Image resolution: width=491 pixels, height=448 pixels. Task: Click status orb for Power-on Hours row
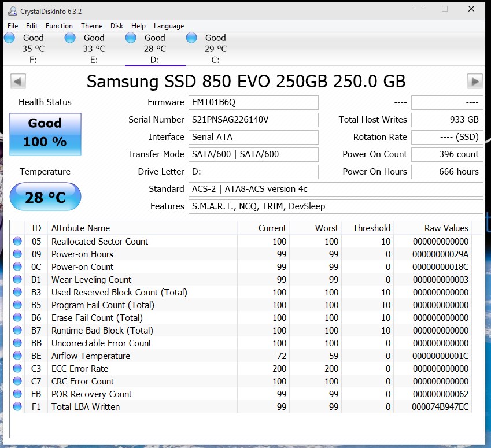click(x=17, y=254)
